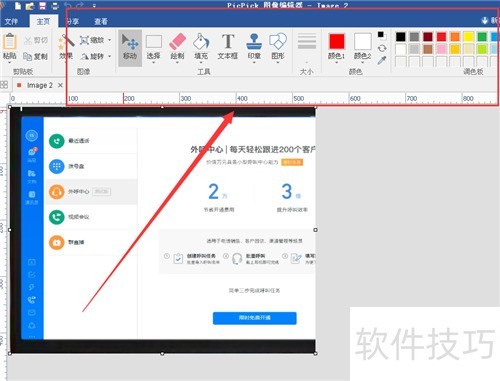Viewport: 500px width, 381px height.
Task: Click the tab grid view icon left of Image 2
Action: (4, 85)
